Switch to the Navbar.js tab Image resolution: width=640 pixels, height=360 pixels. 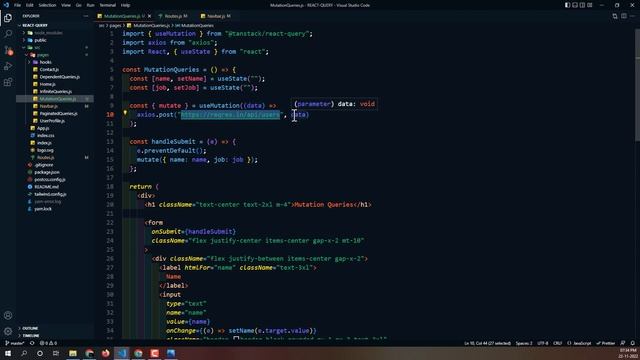[x=216, y=16]
